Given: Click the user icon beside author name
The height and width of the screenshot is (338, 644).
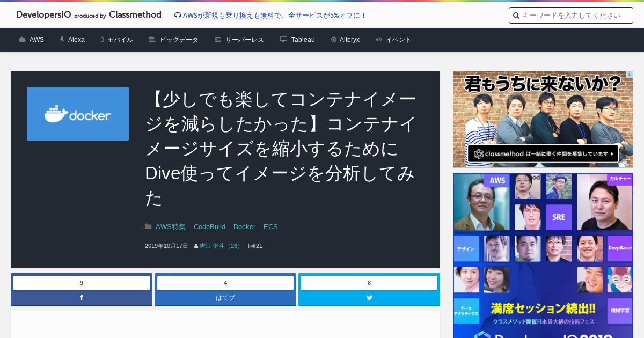Looking at the screenshot, I should [196, 246].
